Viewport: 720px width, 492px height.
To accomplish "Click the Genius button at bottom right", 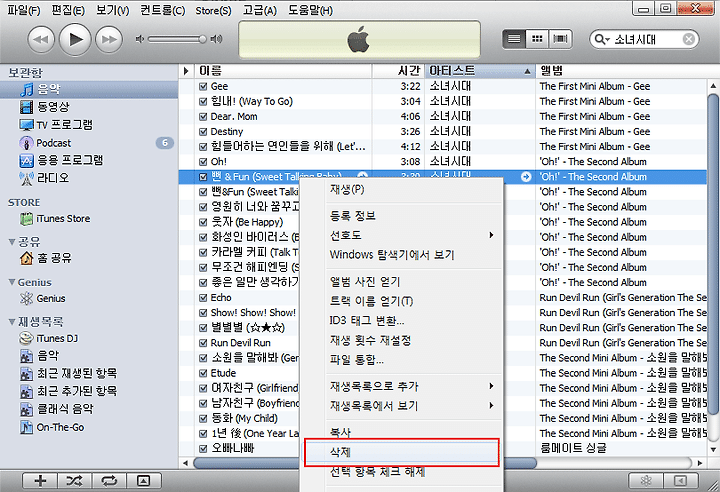I will (646, 481).
